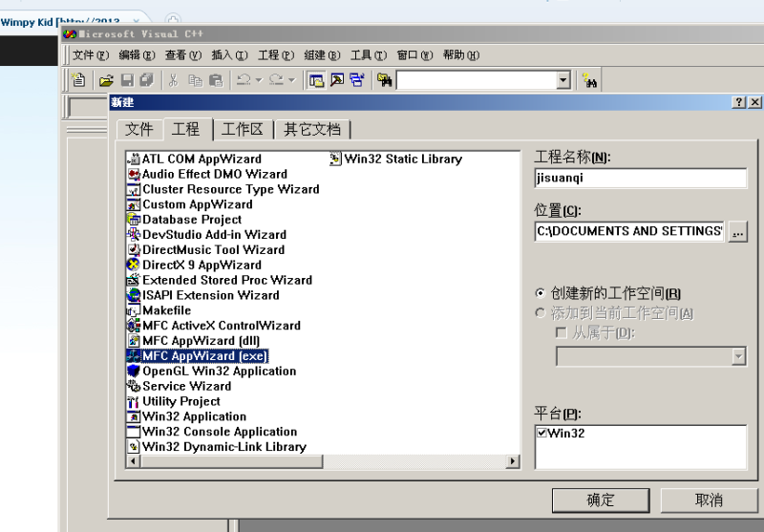Click the Copy toolbar icon
Image resolution: width=764 pixels, height=532 pixels.
point(196,80)
